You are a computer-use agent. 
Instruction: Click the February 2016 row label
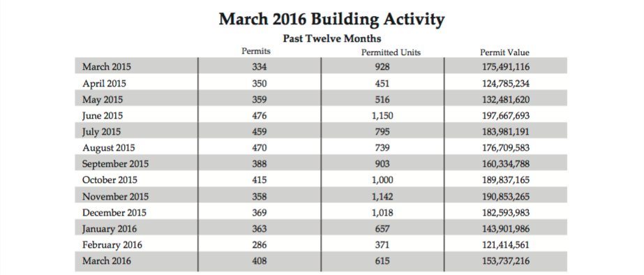pyautogui.click(x=112, y=245)
